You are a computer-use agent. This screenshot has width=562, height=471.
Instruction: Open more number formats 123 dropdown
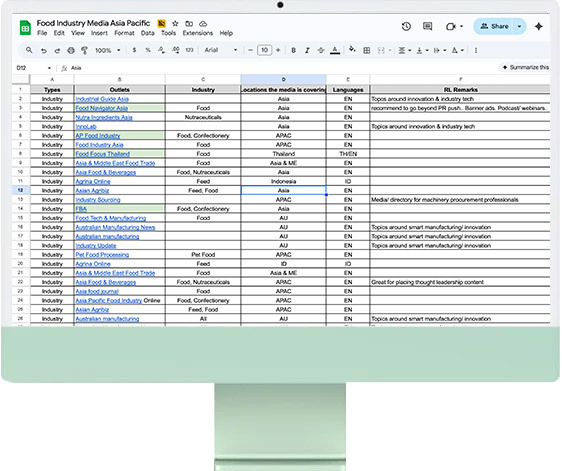point(189,50)
